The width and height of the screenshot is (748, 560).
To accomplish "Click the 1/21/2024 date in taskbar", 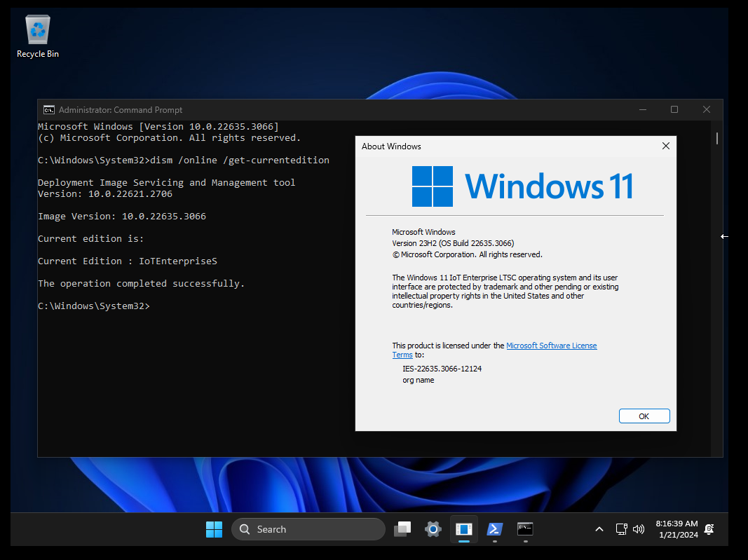I will 679,535.
